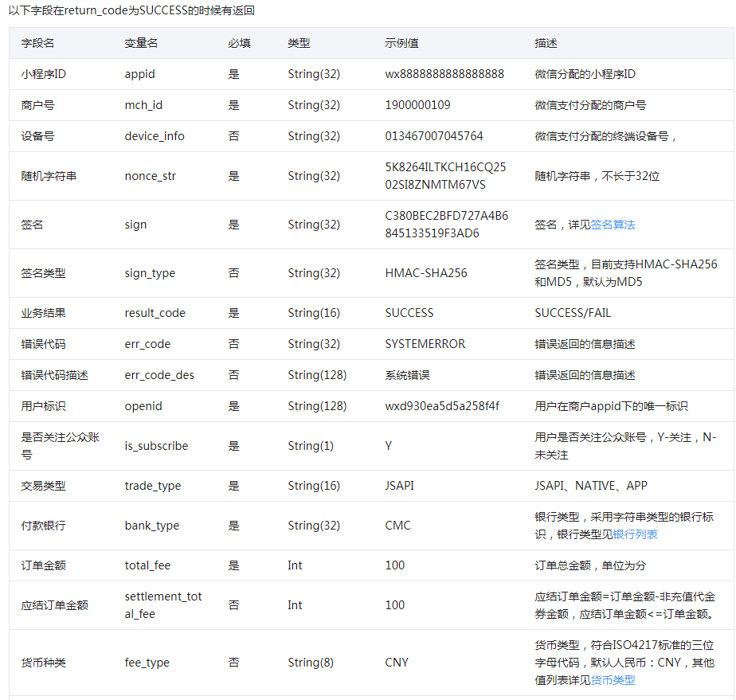Select the result_code variable name

(155, 313)
